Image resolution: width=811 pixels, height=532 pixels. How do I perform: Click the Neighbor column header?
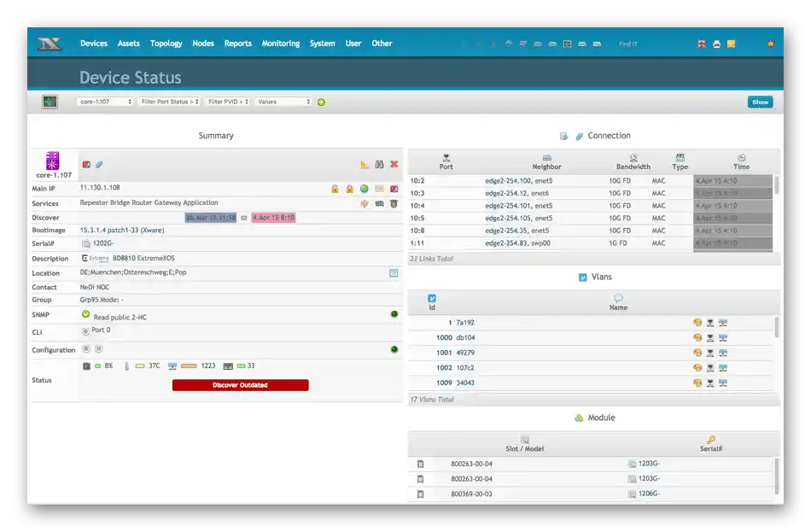tap(546, 162)
